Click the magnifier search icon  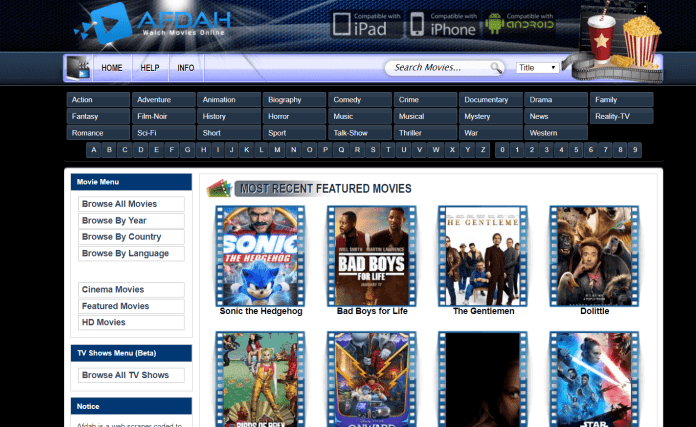coord(496,67)
